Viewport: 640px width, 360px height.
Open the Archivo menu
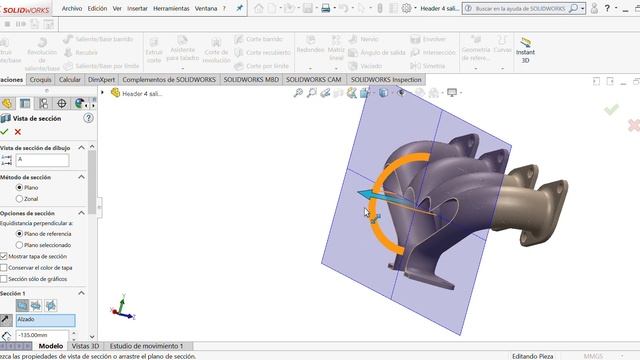point(72,8)
